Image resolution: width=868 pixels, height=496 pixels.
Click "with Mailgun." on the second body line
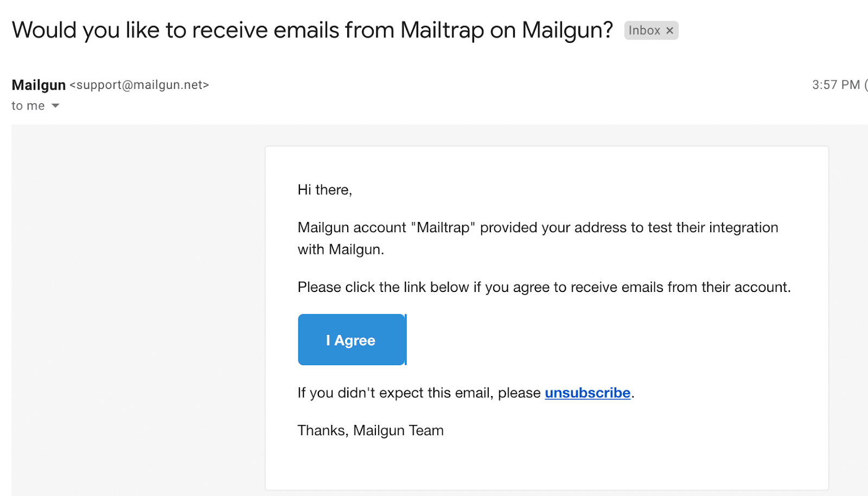coord(341,250)
